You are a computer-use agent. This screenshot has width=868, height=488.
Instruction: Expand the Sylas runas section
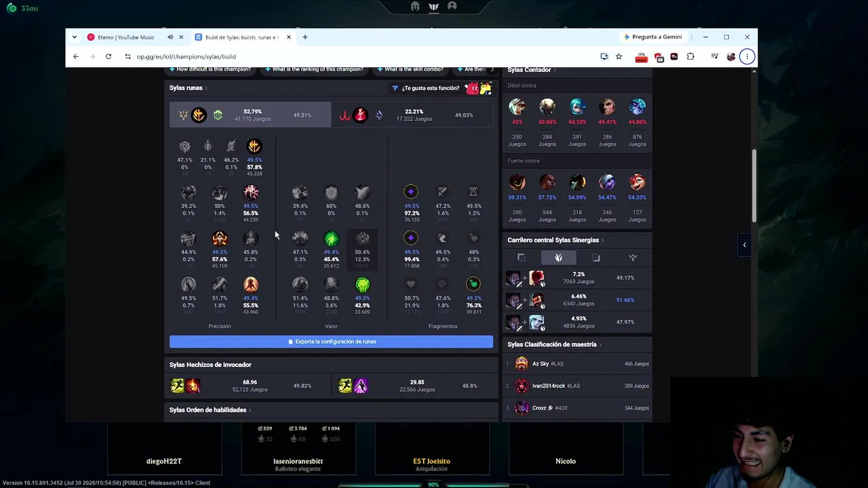[x=189, y=88]
